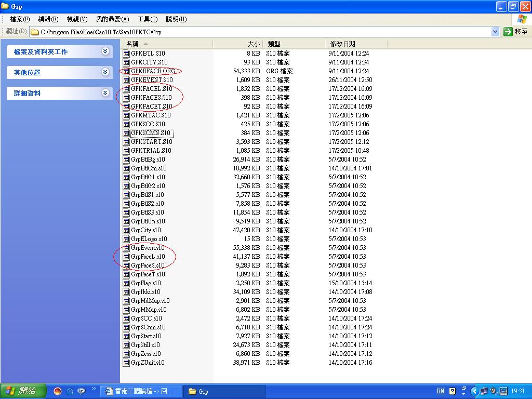This screenshot has height=399, width=532.
Task: Select the file name GrpBtlS1.s10
Action: (148, 195)
